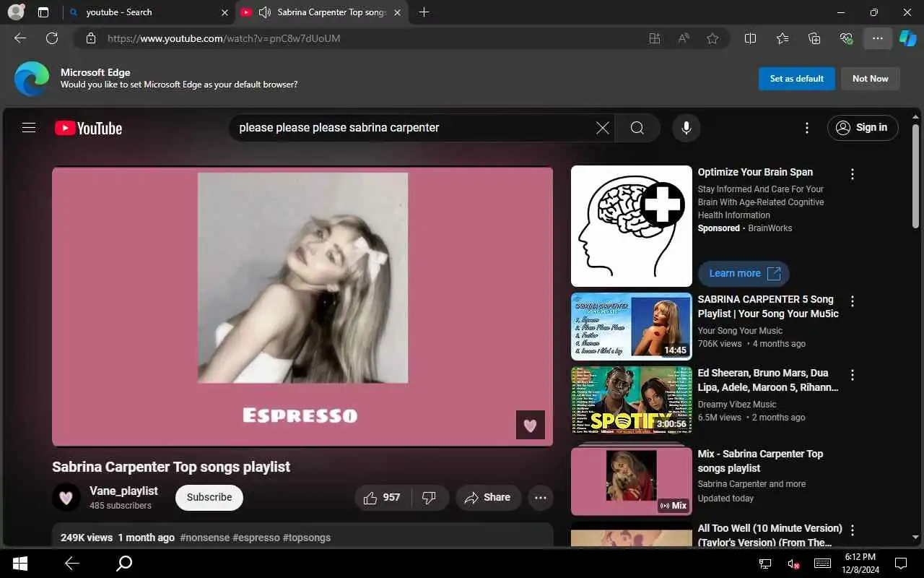924x578 pixels.
Task: Open options for the Brain Span ad
Action: pos(853,174)
